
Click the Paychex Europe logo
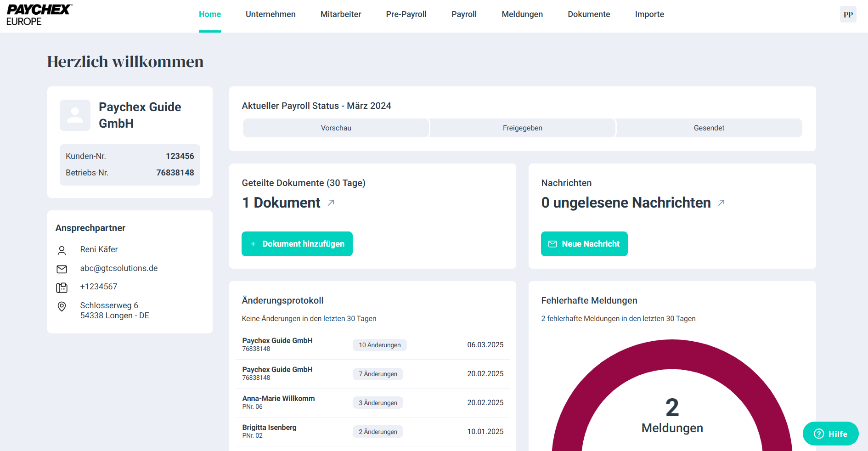39,15
